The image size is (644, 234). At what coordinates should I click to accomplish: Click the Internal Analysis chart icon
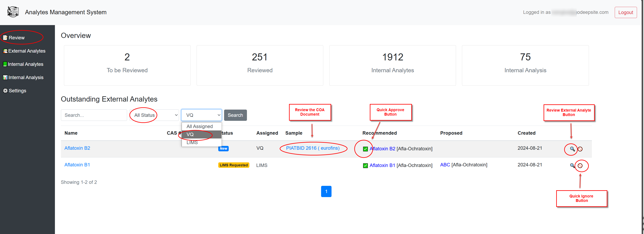coord(5,78)
